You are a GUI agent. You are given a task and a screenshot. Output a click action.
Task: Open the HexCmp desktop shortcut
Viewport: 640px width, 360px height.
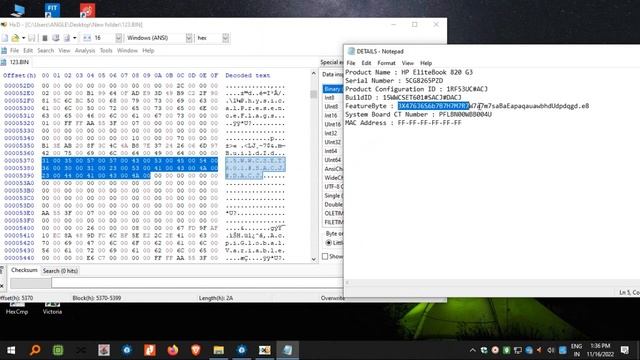coord(17,308)
